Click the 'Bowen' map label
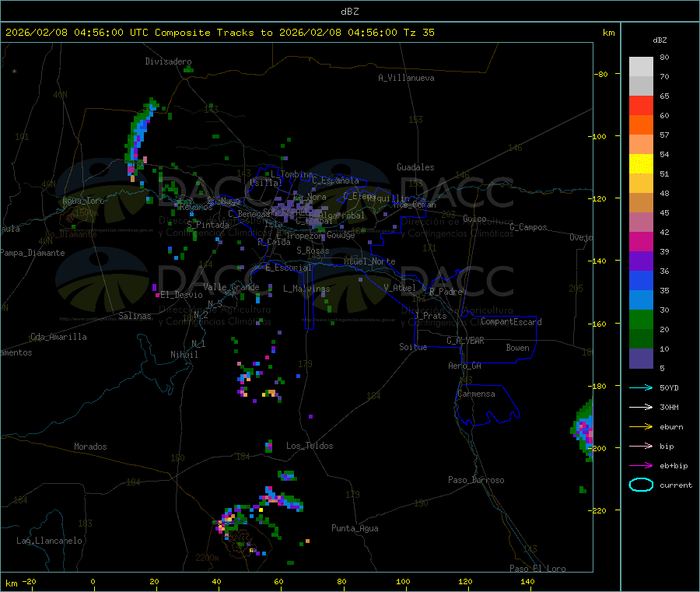 click(518, 348)
